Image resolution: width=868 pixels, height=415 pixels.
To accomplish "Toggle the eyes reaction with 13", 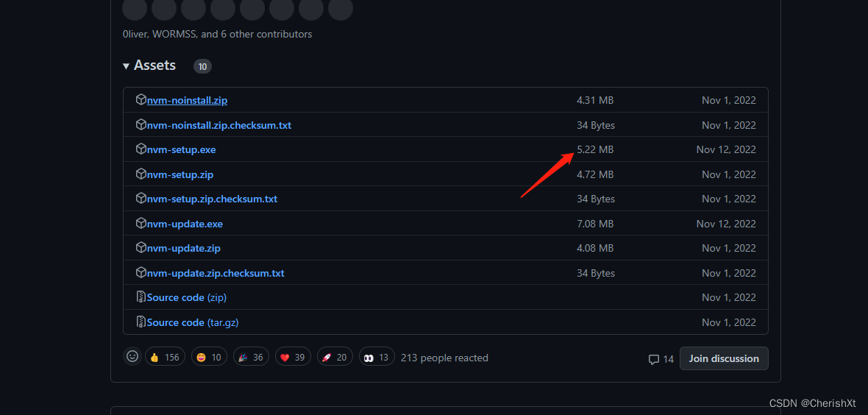I will tap(377, 358).
